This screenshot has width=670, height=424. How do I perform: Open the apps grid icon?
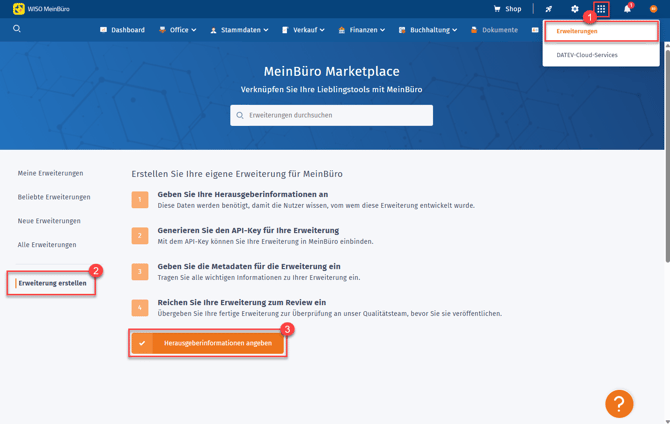pos(601,9)
